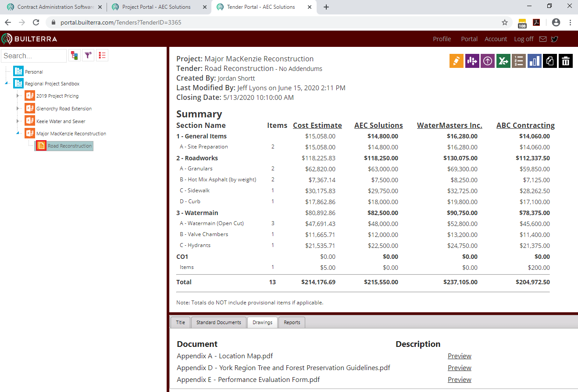Image resolution: width=578 pixels, height=392 pixels.
Task: Switch to the Title tab
Action: click(x=180, y=322)
